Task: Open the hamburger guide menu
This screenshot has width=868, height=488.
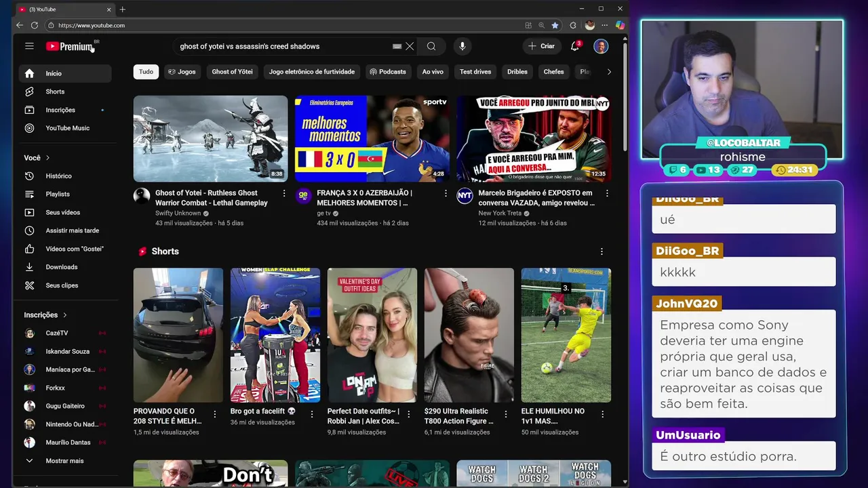Action: pyautogui.click(x=29, y=46)
